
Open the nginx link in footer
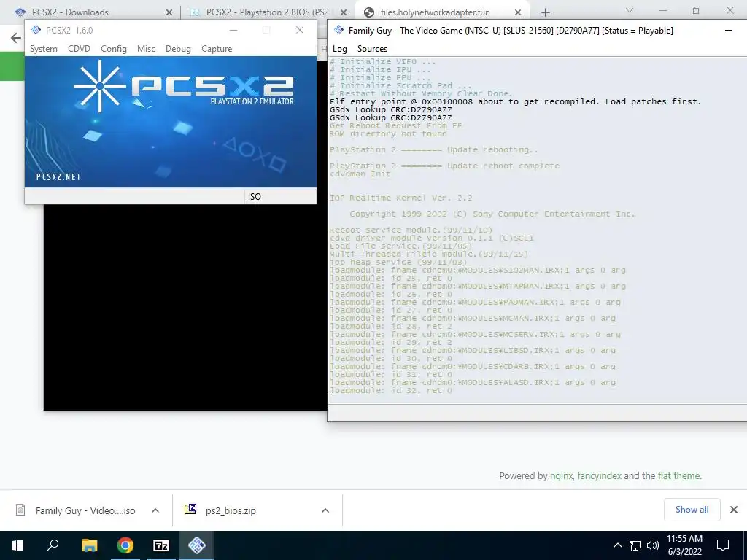(x=561, y=475)
